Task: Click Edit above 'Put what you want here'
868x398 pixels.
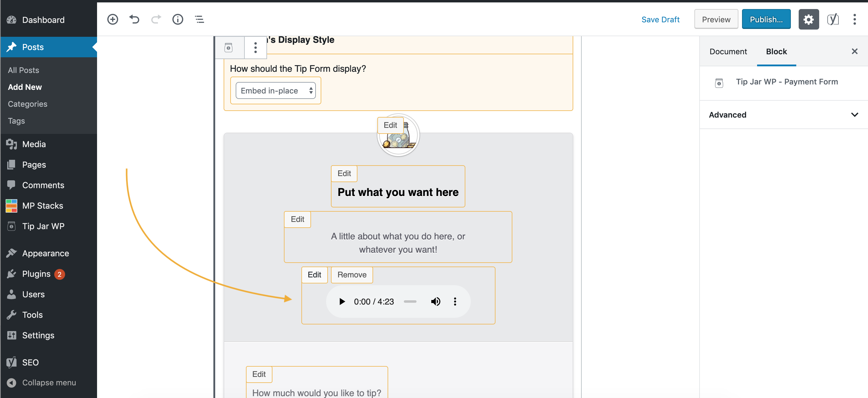Action: pos(344,173)
